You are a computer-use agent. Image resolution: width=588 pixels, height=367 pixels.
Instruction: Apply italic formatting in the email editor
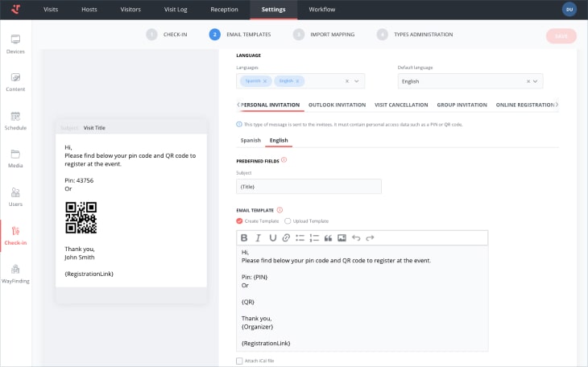[x=259, y=238]
